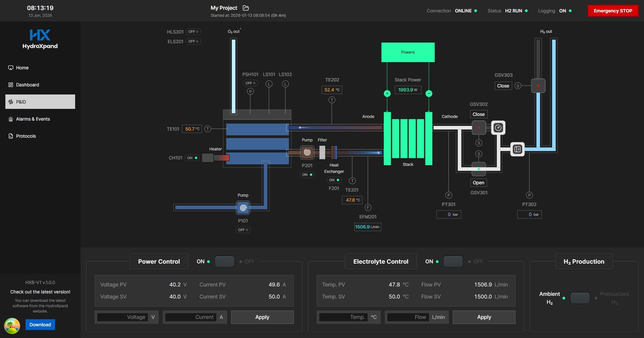Click the GSV302 valve icon
This screenshot has height=338, width=644.
point(479,128)
